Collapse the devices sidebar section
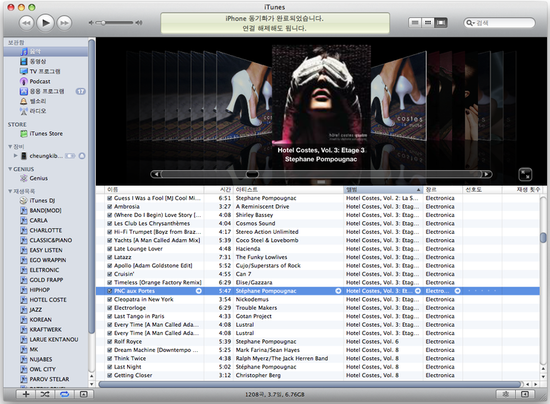This screenshot has height=404, width=550. (10, 146)
